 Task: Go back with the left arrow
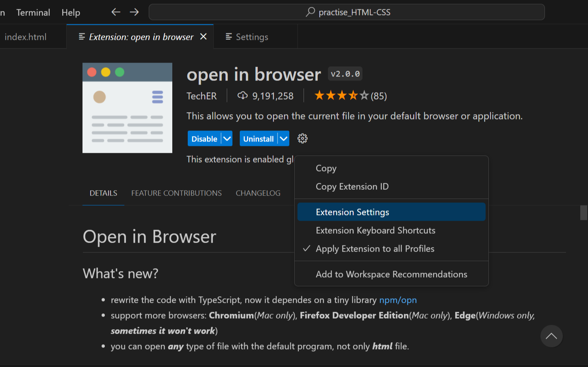116,12
